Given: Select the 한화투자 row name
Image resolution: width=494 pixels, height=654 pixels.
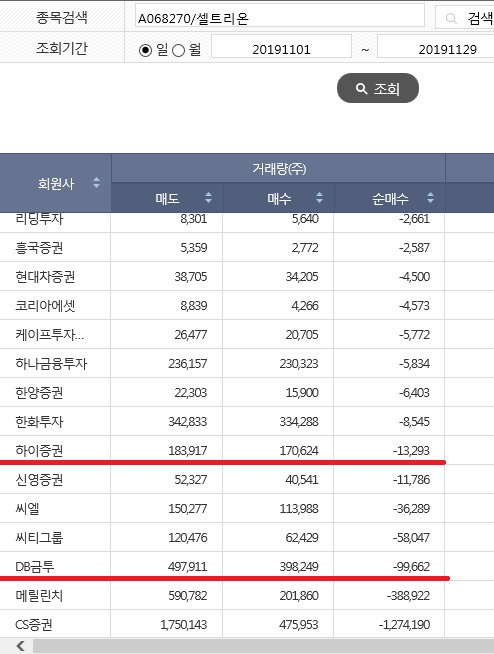Looking at the screenshot, I should 39,422.
